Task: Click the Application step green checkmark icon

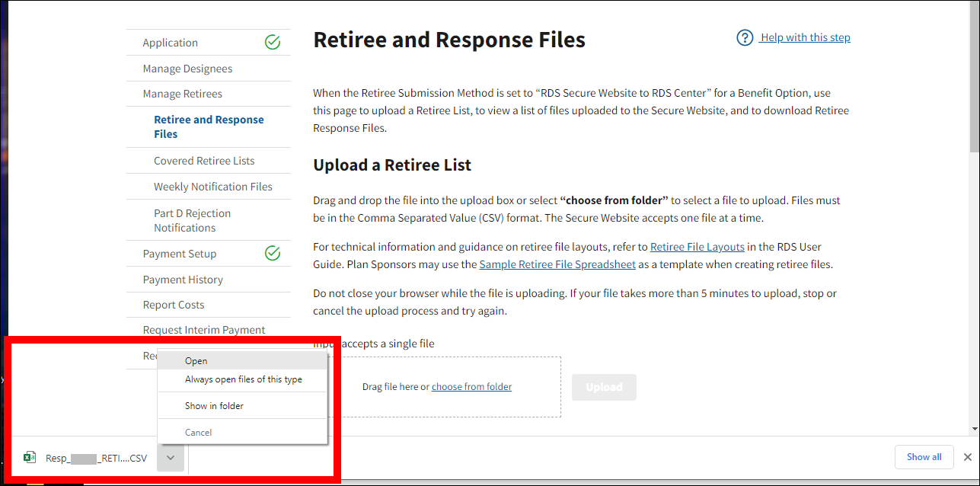Action: [x=272, y=43]
